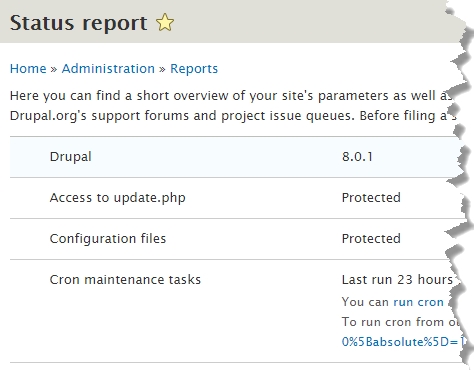Screen dimensions: 474x371
Task: Click Protected status for Access to update.php
Action: tap(371, 198)
